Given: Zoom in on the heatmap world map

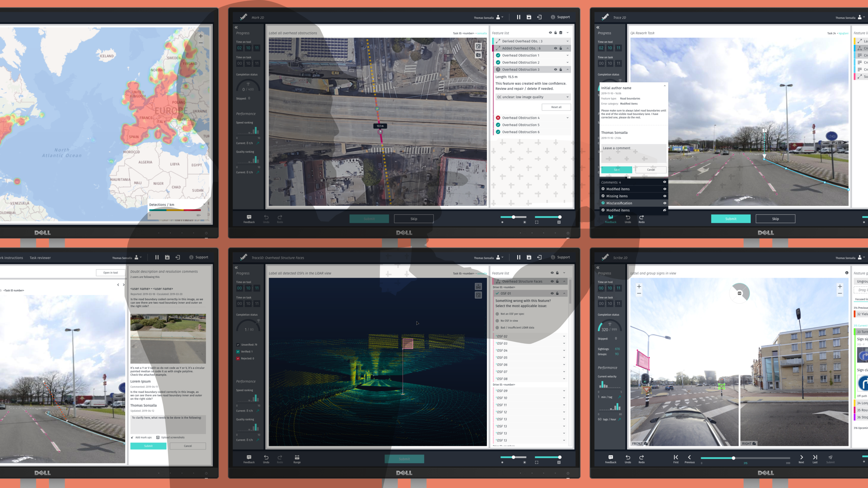Looking at the screenshot, I should coord(200,36).
